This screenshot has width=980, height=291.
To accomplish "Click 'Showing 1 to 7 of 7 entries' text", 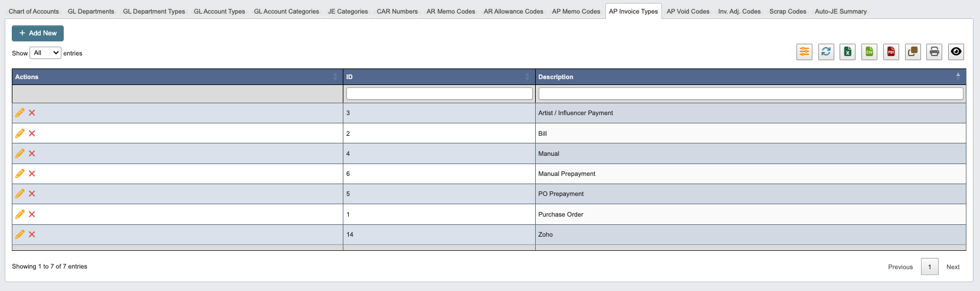I will 50,266.
